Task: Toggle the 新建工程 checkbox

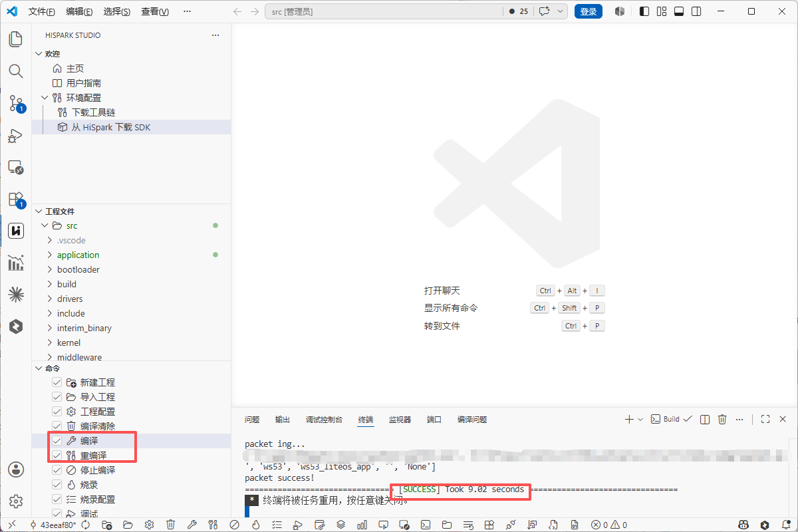Action: pos(57,382)
